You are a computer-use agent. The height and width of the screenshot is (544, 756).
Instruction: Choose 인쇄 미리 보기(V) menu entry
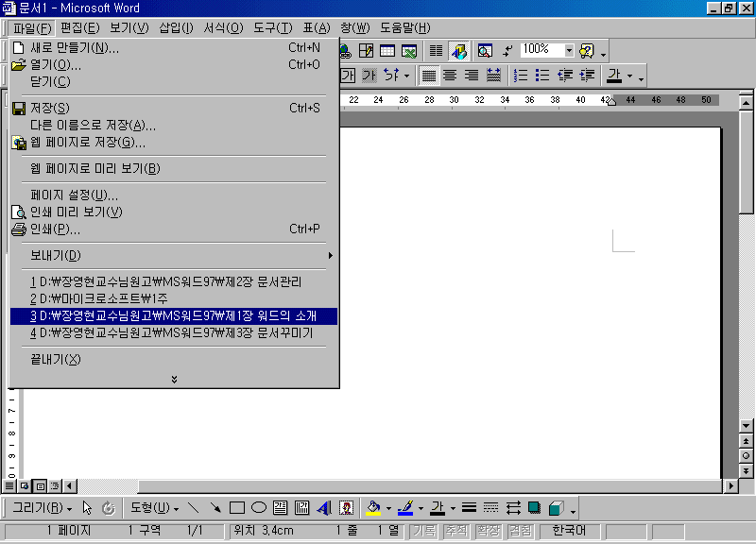click(174, 212)
